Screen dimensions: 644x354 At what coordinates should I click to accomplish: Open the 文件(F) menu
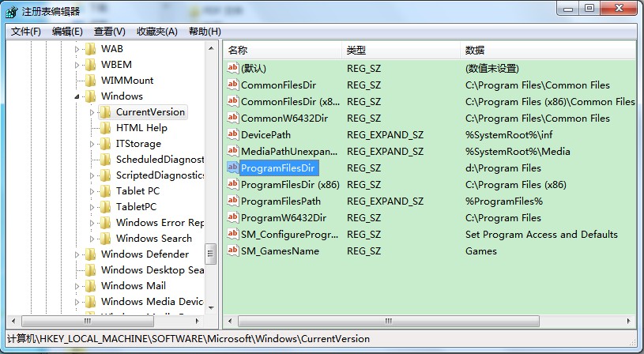(x=25, y=32)
